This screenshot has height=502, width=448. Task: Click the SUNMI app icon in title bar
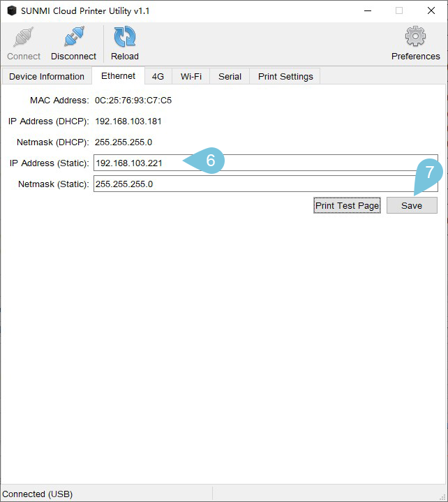point(11,11)
